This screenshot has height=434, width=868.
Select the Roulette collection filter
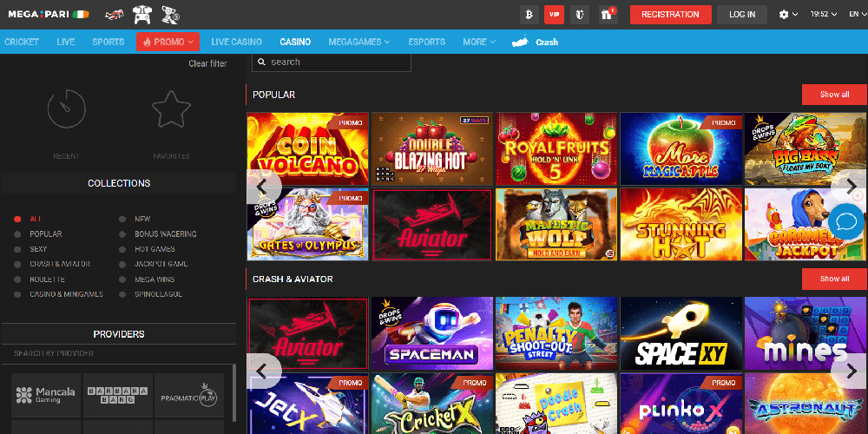(x=47, y=279)
